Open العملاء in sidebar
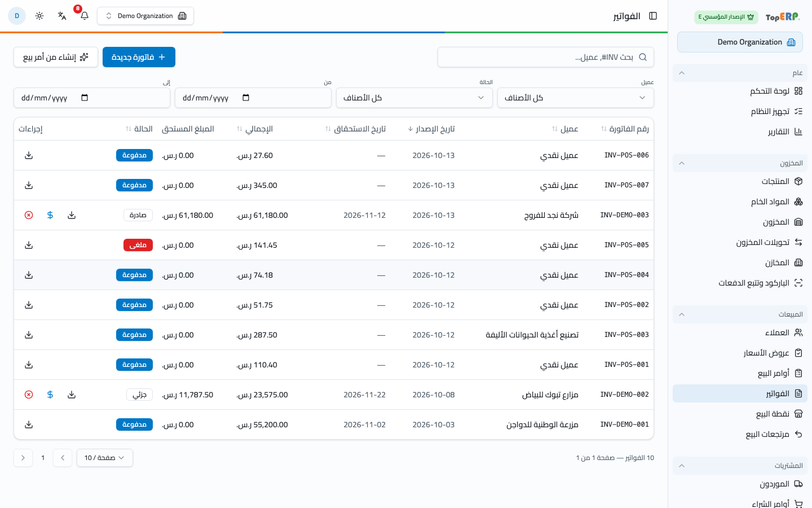 740,332
